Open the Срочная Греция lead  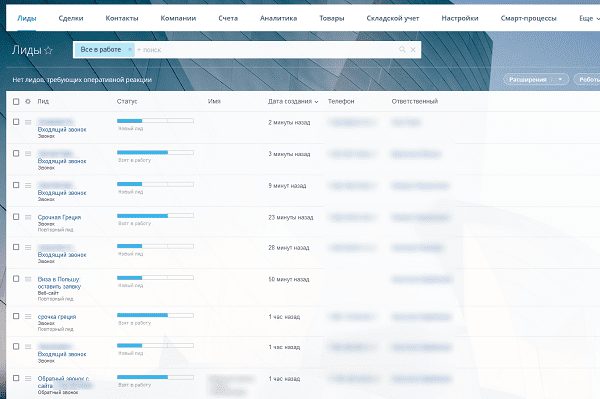pos(59,217)
